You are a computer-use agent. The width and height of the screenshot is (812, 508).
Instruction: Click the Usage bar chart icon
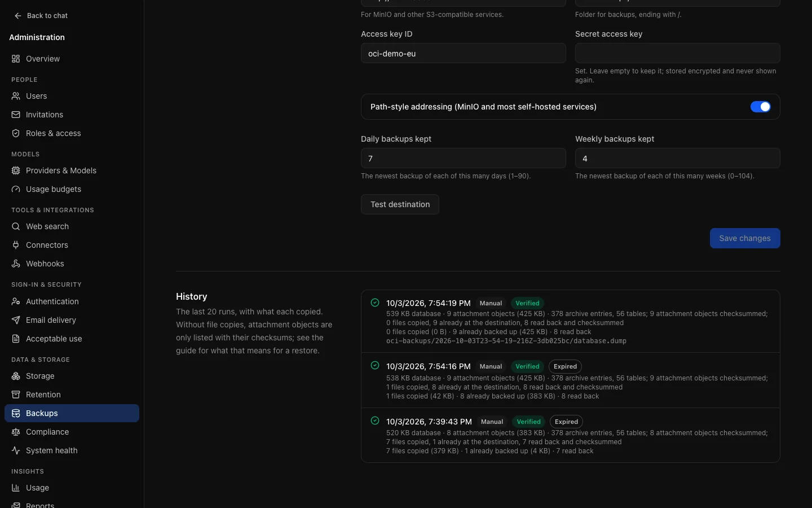[16, 488]
